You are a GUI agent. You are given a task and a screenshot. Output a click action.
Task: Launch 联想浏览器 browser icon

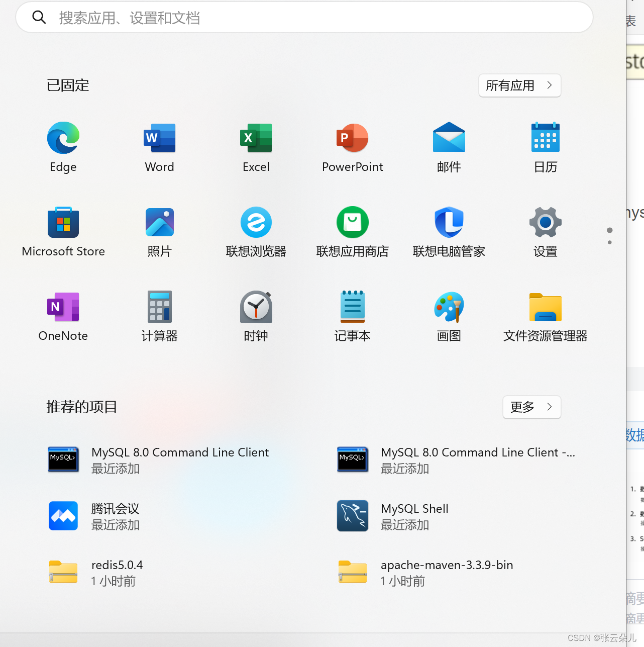[256, 222]
